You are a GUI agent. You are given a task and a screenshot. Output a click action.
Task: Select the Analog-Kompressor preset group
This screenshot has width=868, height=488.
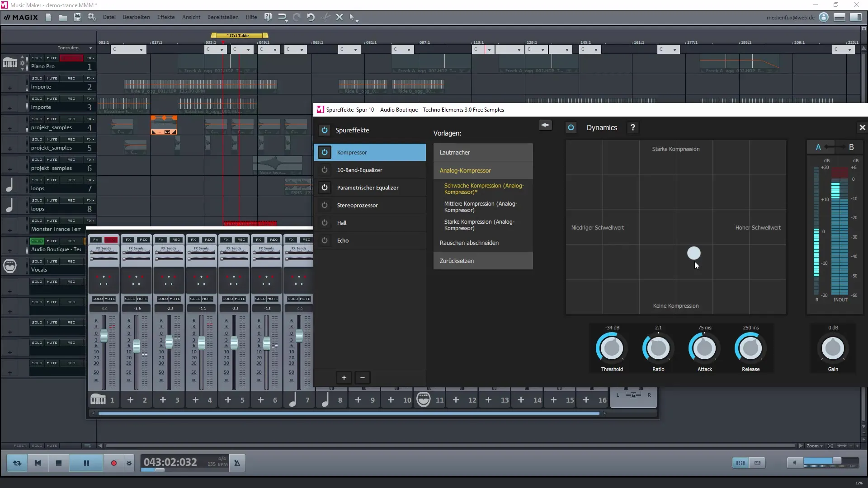point(483,170)
